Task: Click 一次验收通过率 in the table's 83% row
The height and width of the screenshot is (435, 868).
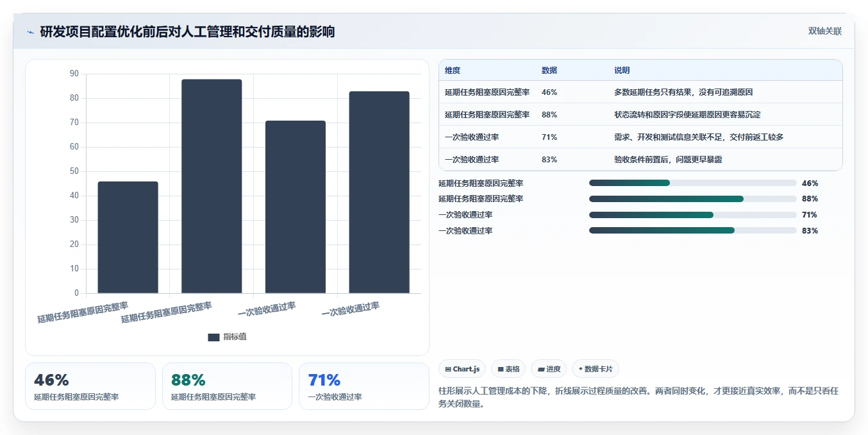Action: click(x=472, y=160)
